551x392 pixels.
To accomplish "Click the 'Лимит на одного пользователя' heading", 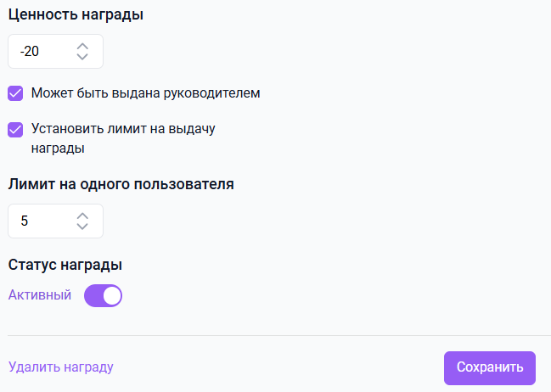I will 121,183.
